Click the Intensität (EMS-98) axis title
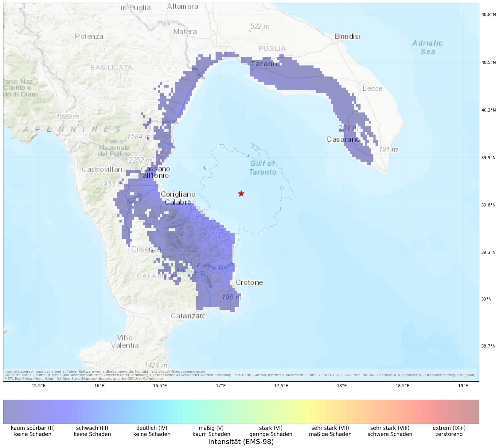The image size is (499, 448). pyautogui.click(x=241, y=442)
